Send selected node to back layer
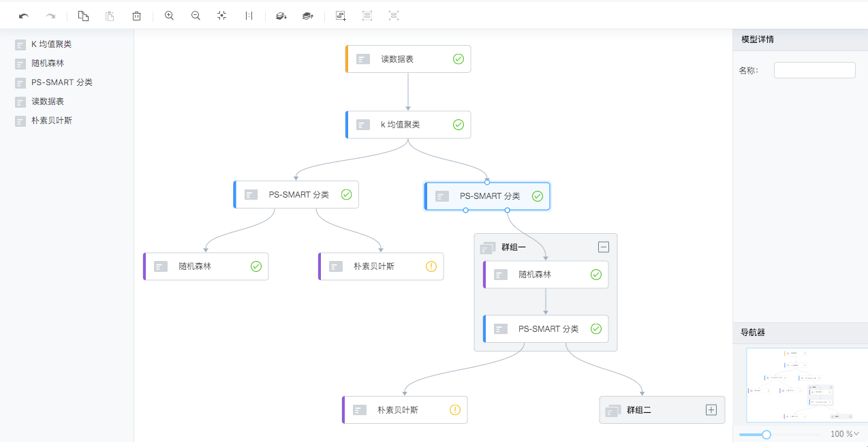Viewport: 868px width, 447px height. pos(281,16)
